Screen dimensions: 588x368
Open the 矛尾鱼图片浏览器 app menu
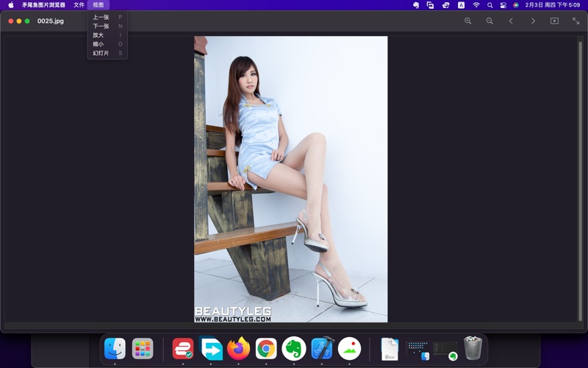click(x=43, y=5)
